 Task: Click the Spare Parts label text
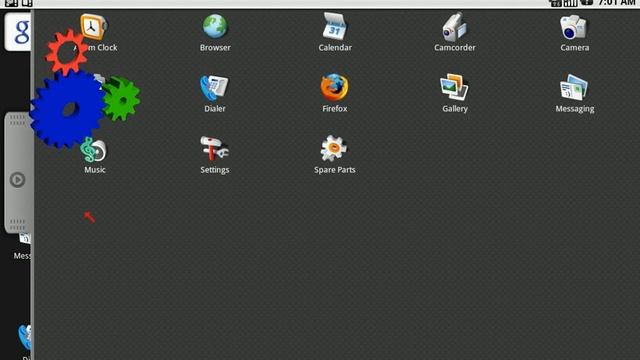point(335,169)
